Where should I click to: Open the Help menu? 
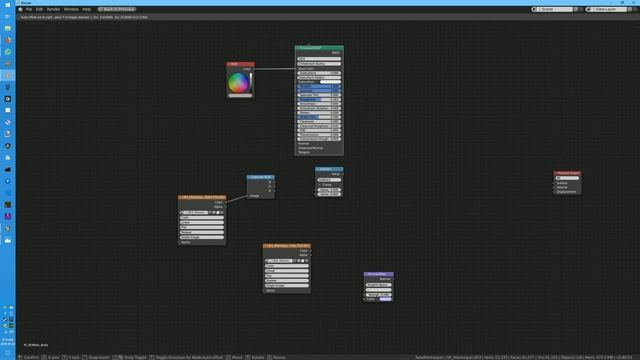[87, 9]
